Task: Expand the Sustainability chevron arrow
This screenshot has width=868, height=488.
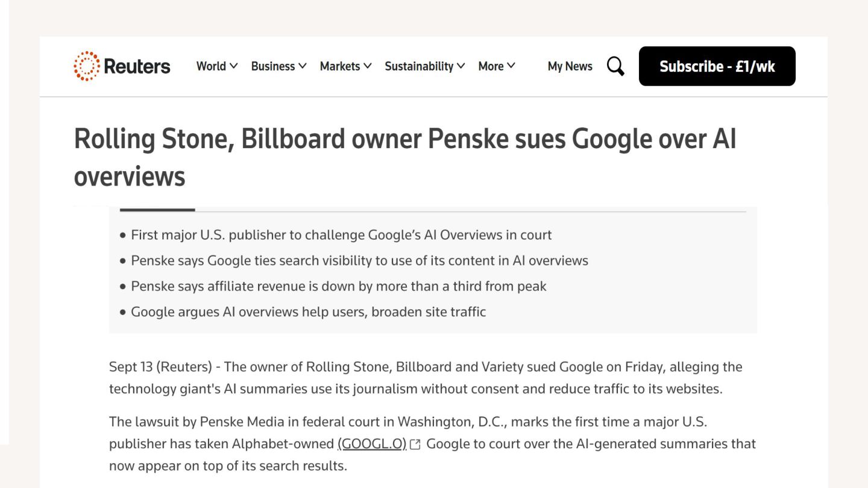Action: [x=461, y=66]
